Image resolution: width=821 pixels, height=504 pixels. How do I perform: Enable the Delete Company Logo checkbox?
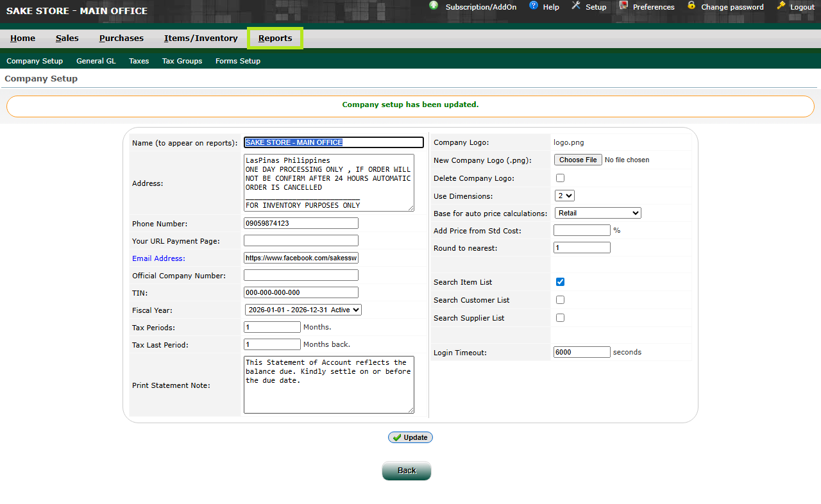point(560,178)
